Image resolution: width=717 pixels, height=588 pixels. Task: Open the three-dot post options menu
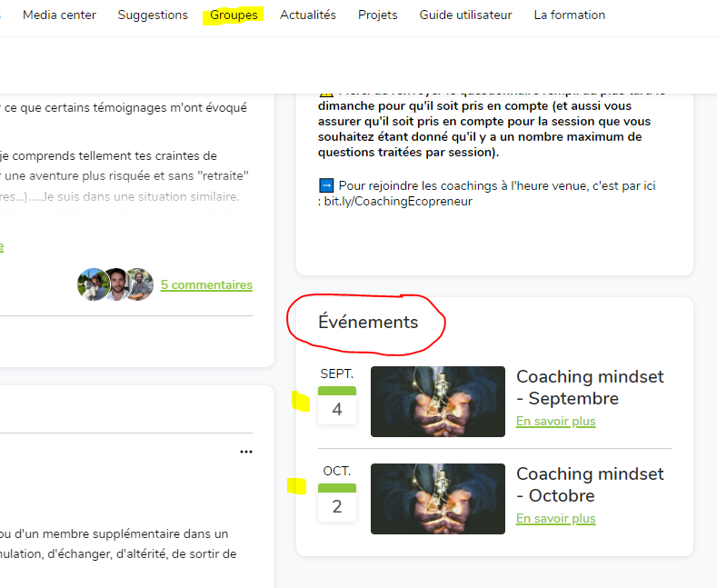(x=245, y=452)
